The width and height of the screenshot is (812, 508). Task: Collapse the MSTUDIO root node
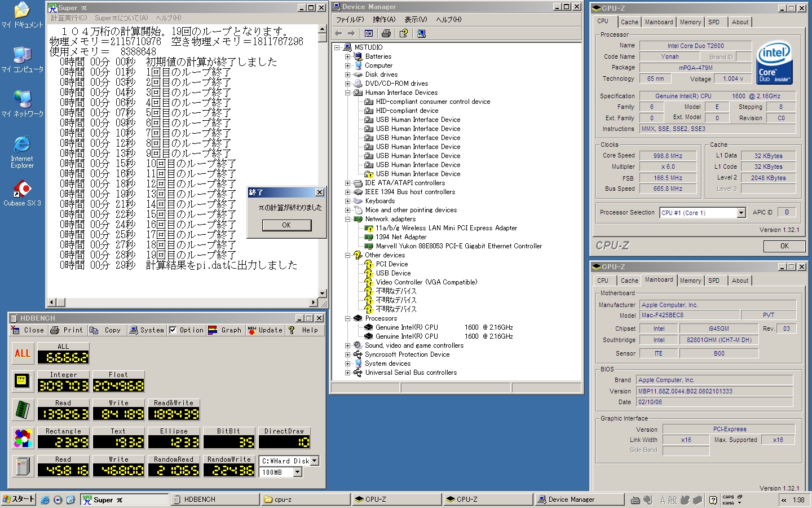click(337, 47)
